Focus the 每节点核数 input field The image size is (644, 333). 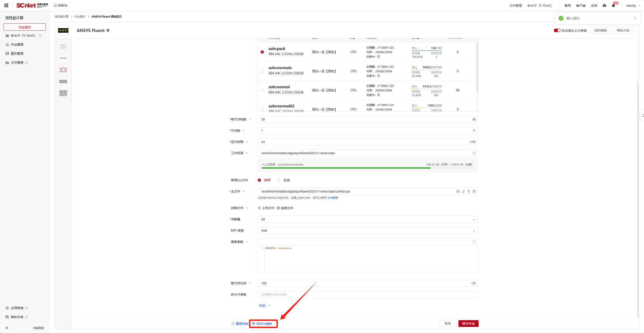(x=368, y=119)
